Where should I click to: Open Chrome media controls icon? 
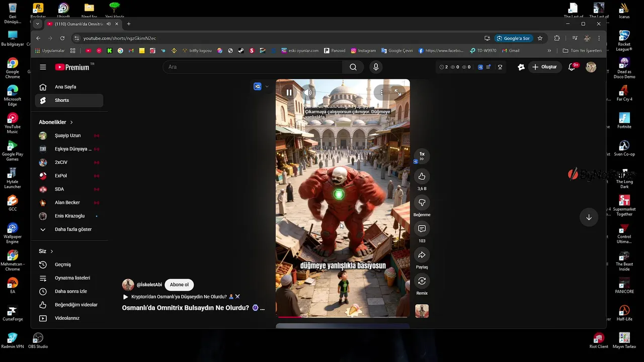tap(575, 38)
